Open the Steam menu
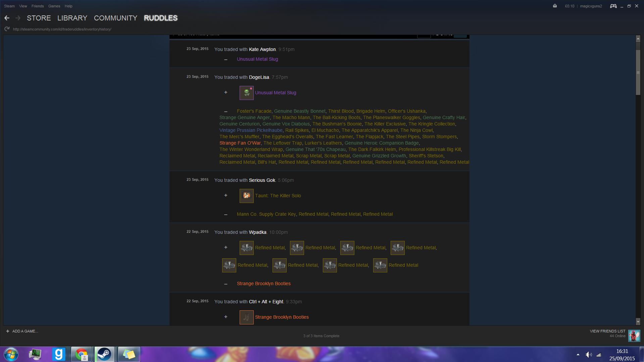 (x=9, y=6)
